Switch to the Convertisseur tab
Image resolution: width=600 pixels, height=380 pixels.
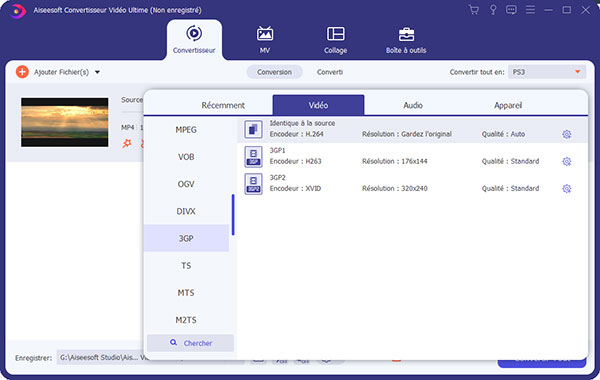click(x=194, y=40)
